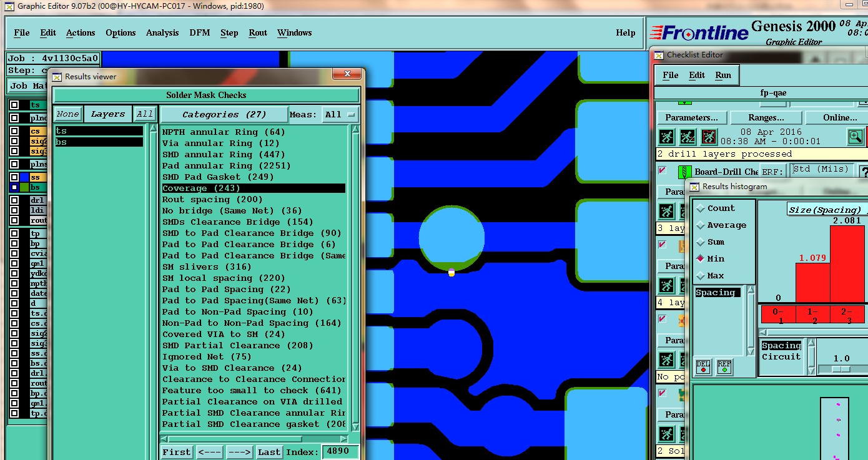
Task: Click Ranges... button in Checklist Editor
Action: tap(766, 117)
